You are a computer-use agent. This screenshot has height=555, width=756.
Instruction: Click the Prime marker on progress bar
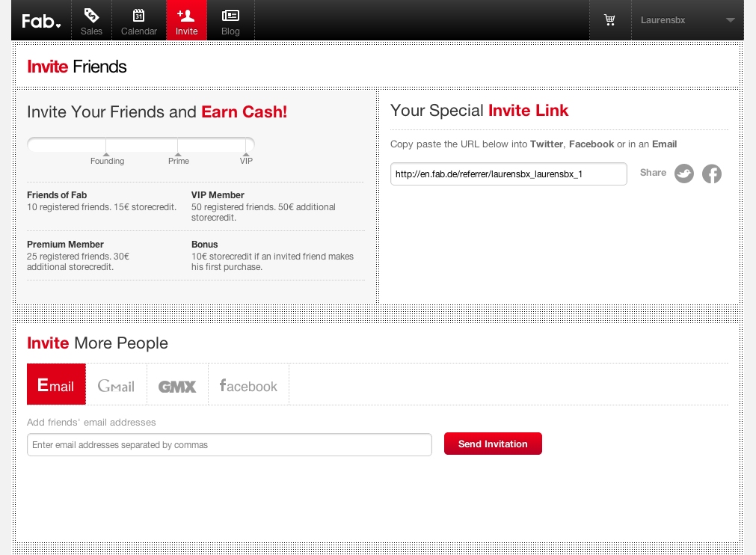(x=178, y=155)
